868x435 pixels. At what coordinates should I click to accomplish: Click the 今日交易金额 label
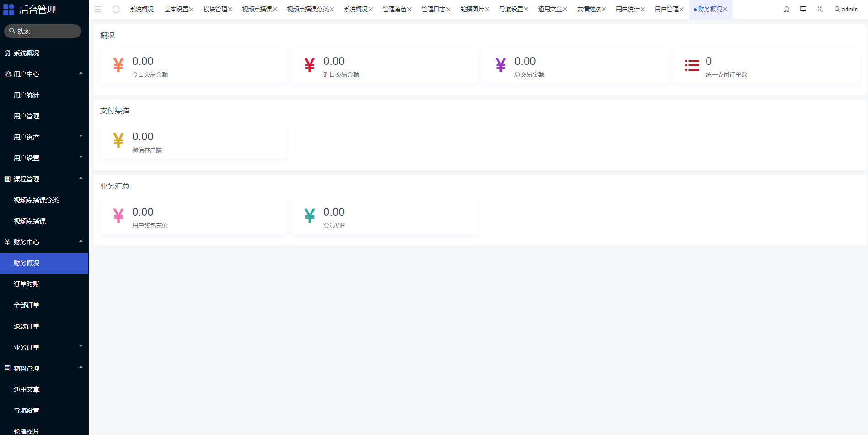pos(150,74)
